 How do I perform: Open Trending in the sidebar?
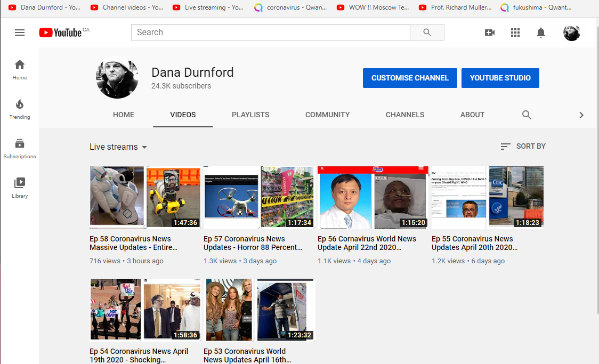coord(20,109)
